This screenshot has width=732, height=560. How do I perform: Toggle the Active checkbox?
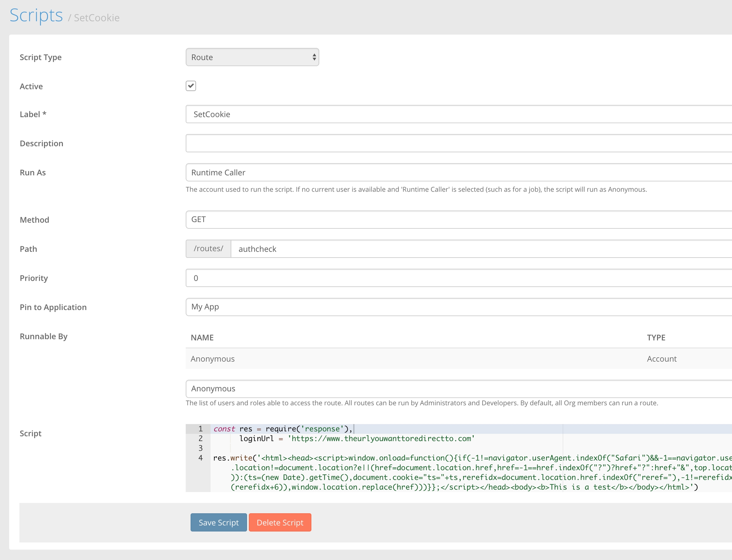[191, 86]
